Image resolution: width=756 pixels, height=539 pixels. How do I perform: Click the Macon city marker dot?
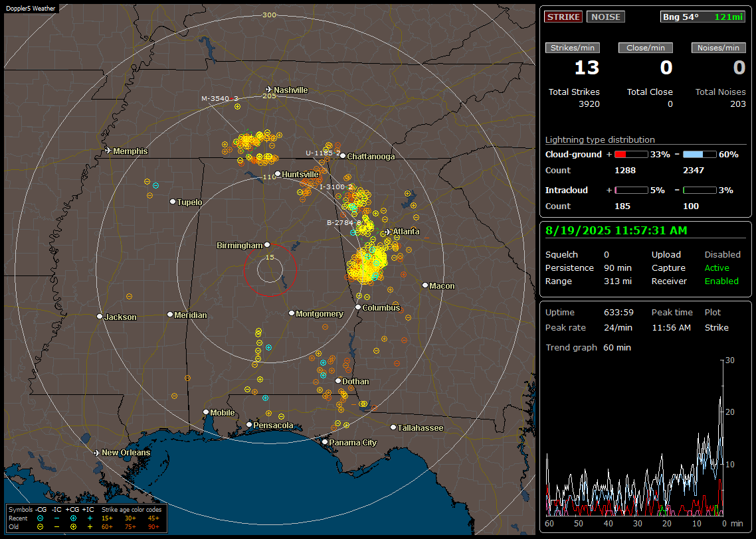click(425, 285)
